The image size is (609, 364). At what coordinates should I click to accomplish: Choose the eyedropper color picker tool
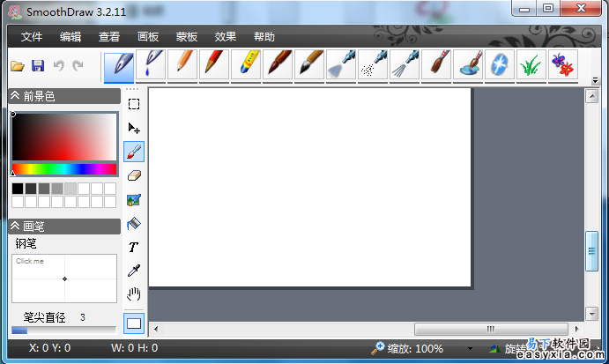(134, 271)
